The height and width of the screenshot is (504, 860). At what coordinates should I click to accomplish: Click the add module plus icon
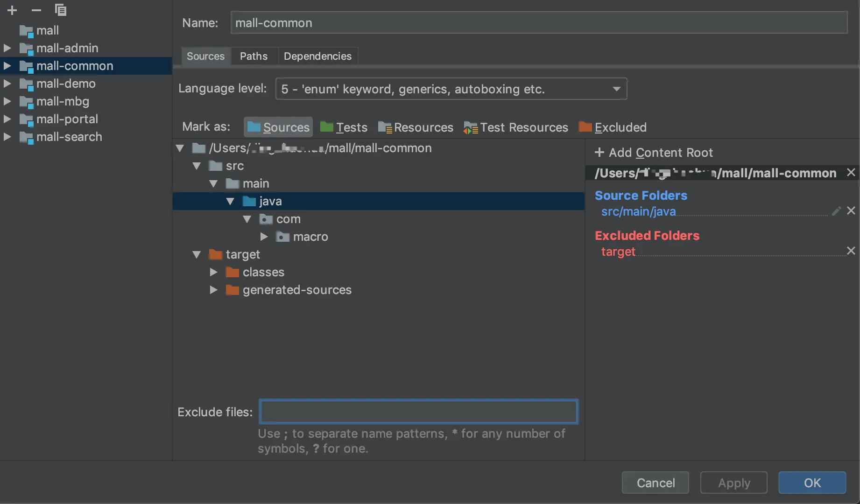pos(12,10)
